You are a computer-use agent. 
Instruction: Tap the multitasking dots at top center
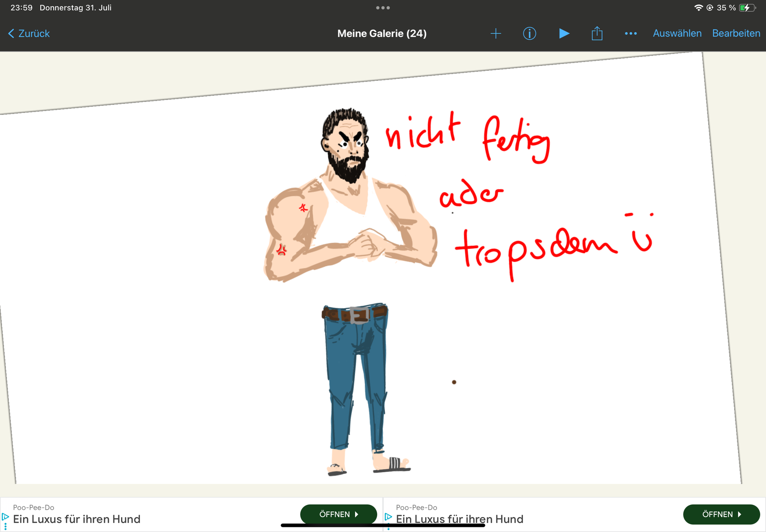pyautogui.click(x=383, y=8)
